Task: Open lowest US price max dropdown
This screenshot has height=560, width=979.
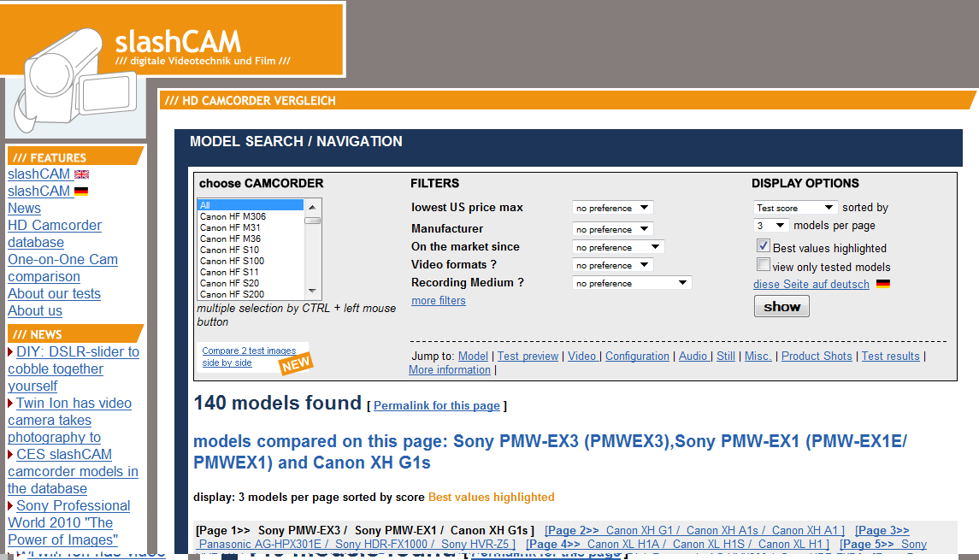Action: point(612,208)
